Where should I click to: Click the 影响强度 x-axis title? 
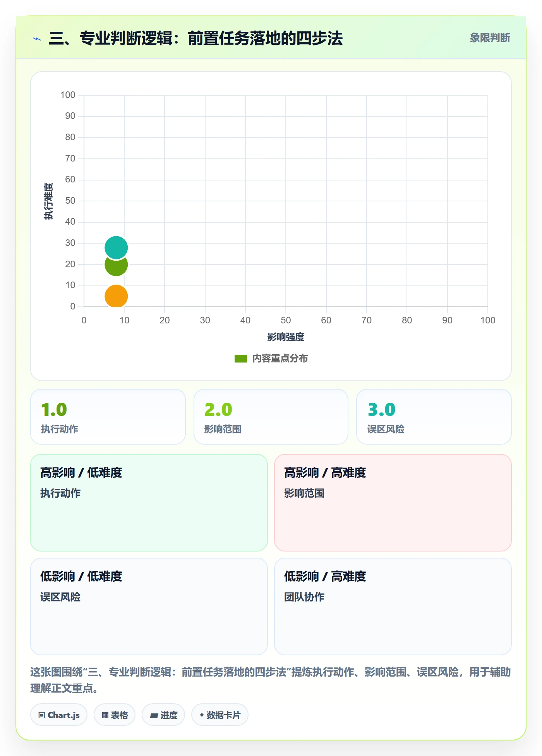tap(286, 337)
